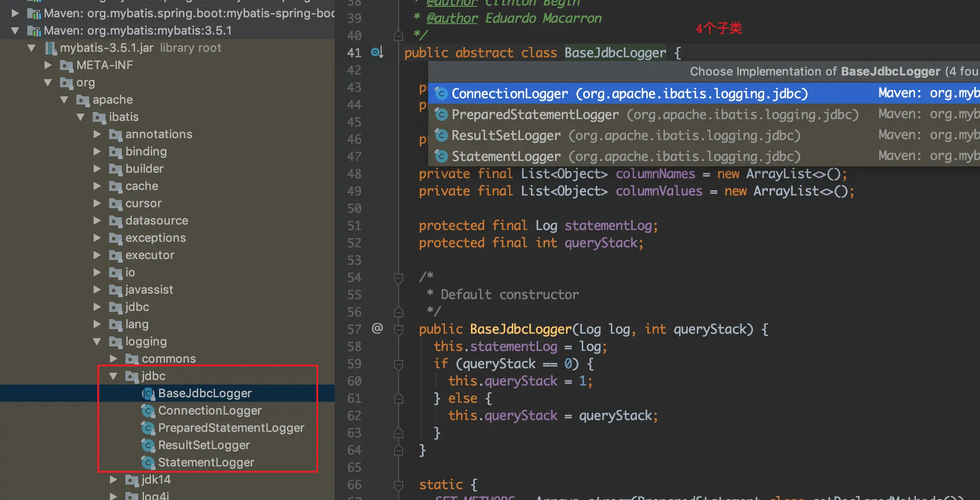Viewport: 980px width, 500px height.
Task: Click the StatementLogger class icon in tree
Action: coord(148,463)
